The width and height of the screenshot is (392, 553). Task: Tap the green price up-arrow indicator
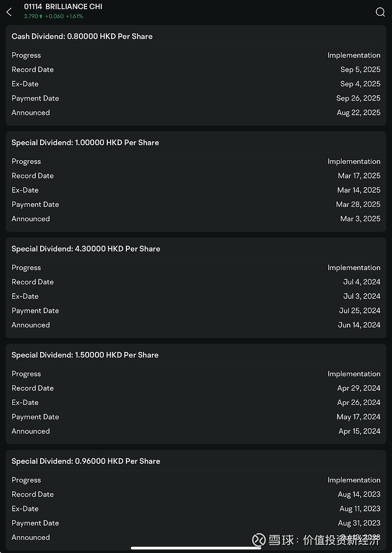[x=41, y=17]
